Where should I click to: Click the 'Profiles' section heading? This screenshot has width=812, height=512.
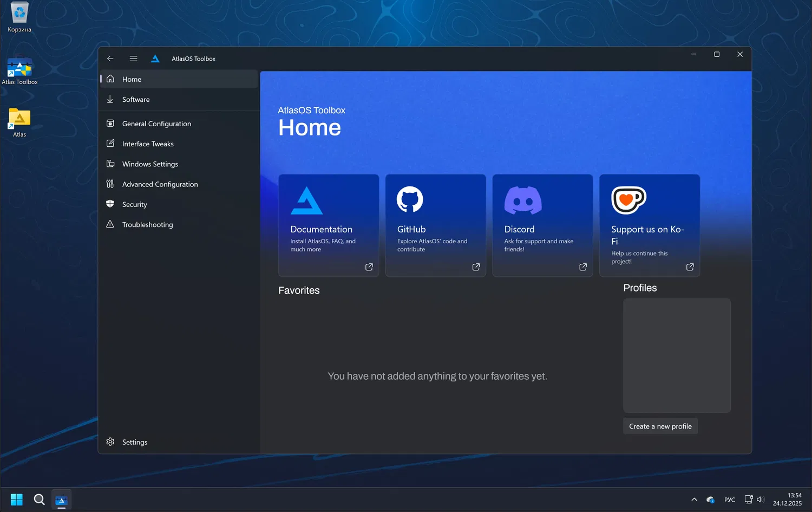640,288
